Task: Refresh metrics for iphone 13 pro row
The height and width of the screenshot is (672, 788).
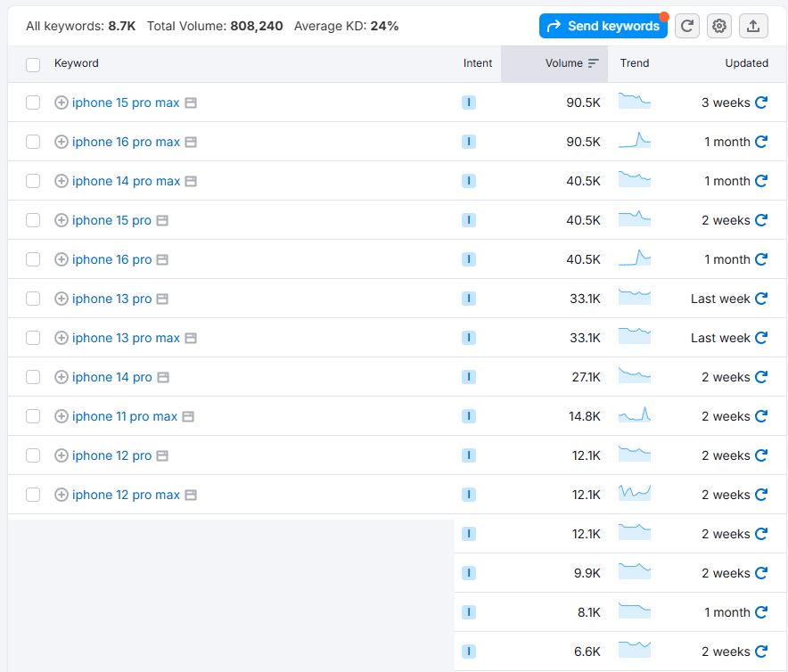Action: click(x=761, y=299)
